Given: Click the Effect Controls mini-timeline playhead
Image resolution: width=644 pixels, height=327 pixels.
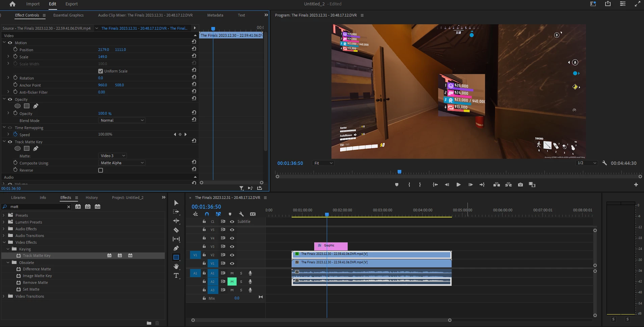Looking at the screenshot, I should pos(213,29).
